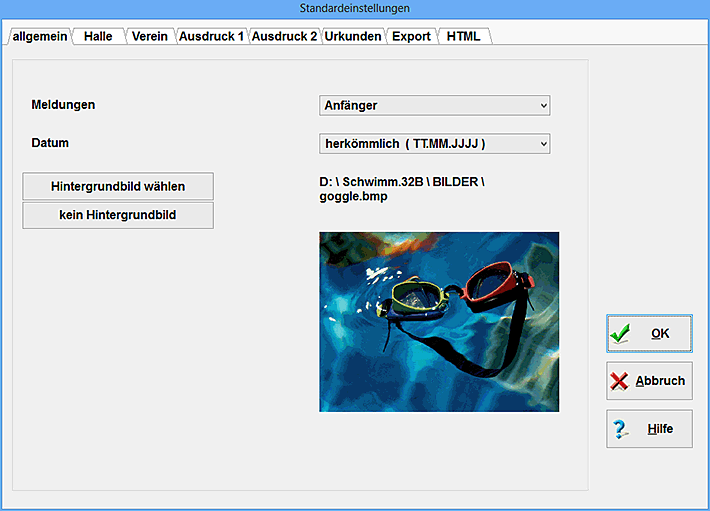Viewport: 710px width, 511px height.
Task: Click the goggle.bmp file path text
Action: [x=400, y=189]
